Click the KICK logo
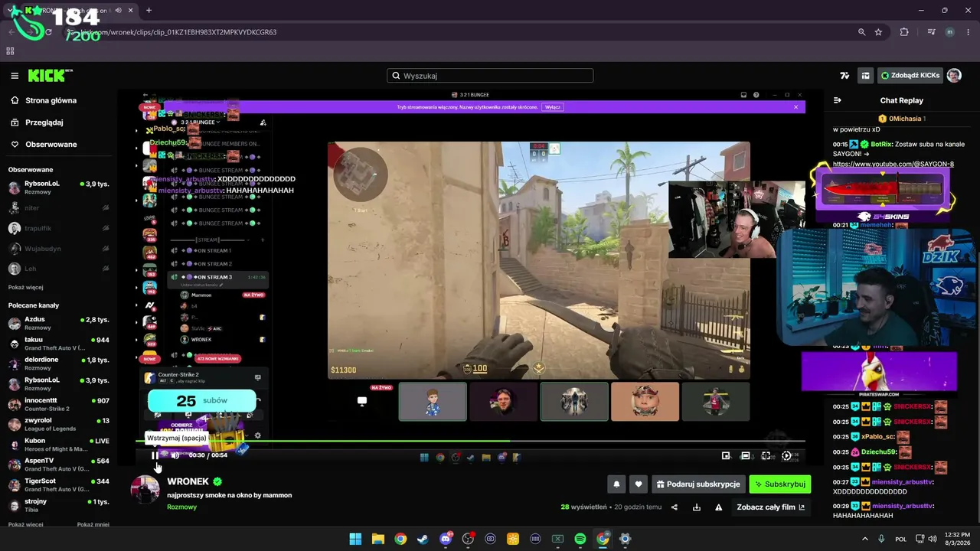980x551 pixels. click(x=51, y=75)
